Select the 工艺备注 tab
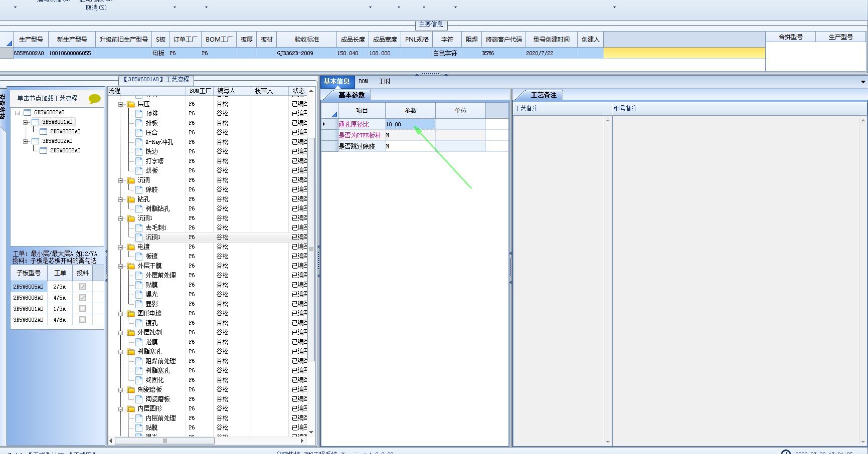Viewport: 868px width, 454px height. [543, 95]
